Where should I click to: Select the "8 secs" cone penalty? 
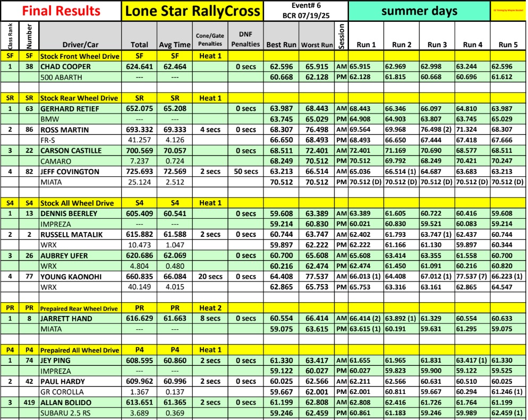(x=210, y=318)
